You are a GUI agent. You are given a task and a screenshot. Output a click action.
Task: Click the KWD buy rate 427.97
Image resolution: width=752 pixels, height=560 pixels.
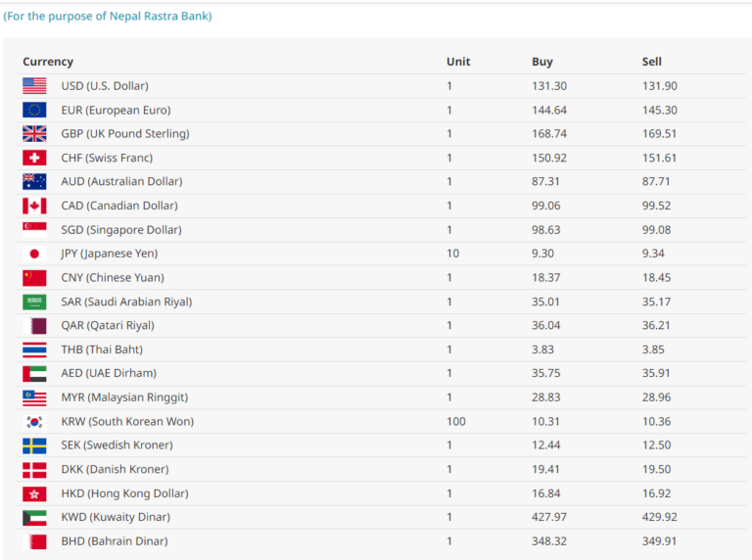point(548,517)
